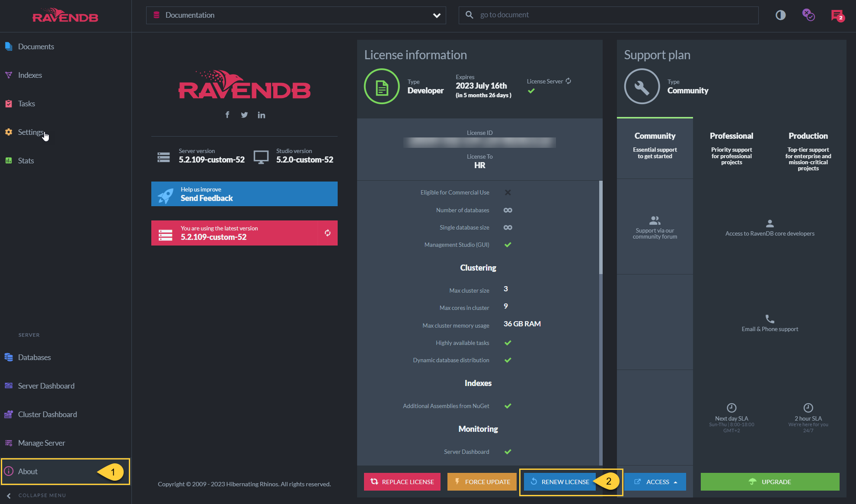Click the Tasks clipboard icon
This screenshot has width=856, height=504.
9,103
